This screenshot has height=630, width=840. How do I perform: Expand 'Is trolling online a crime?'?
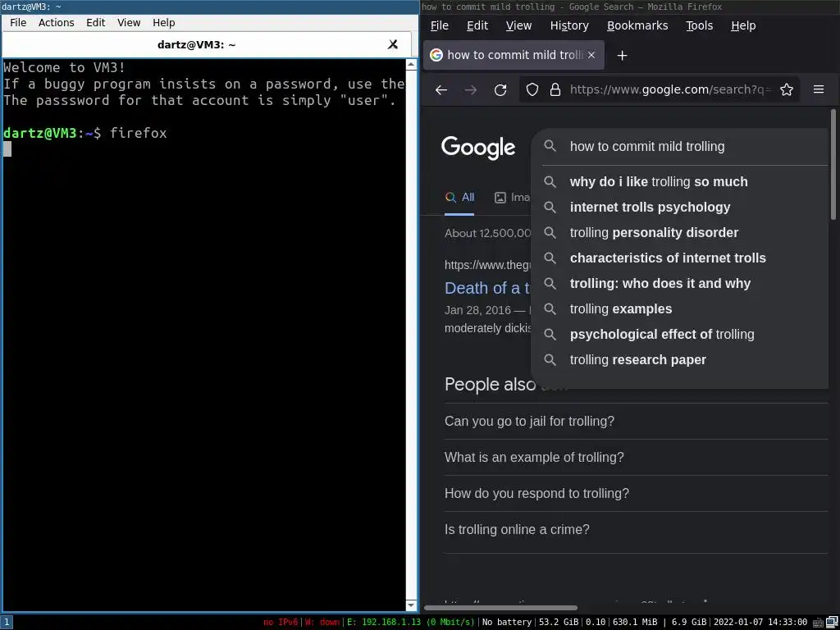[637, 529]
